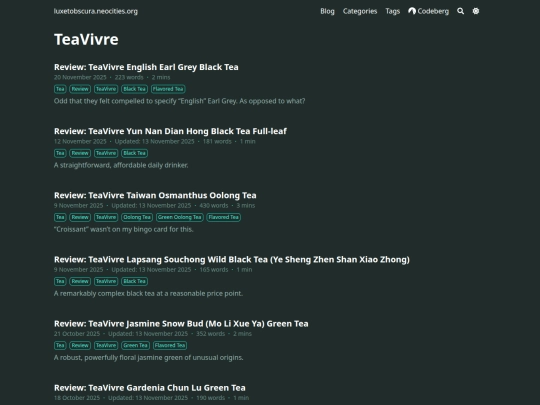Click the text "190 words"
This screenshot has width=540, height=405.
point(210,398)
